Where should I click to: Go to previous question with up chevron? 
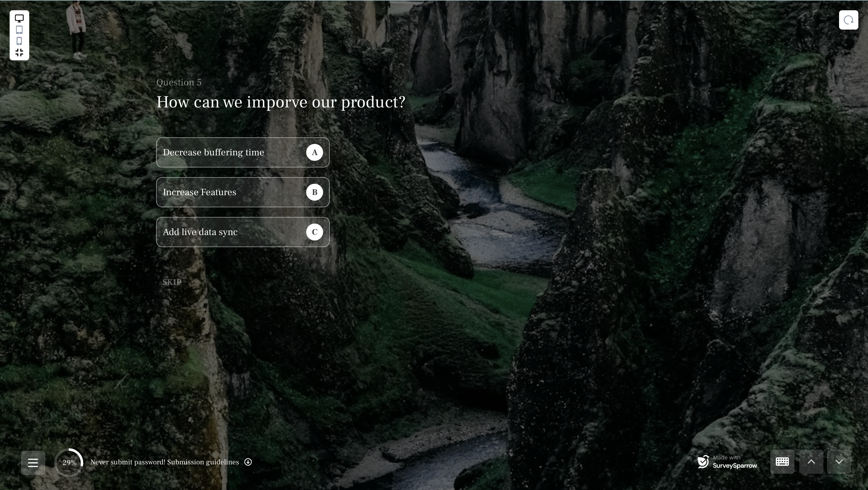tap(811, 462)
